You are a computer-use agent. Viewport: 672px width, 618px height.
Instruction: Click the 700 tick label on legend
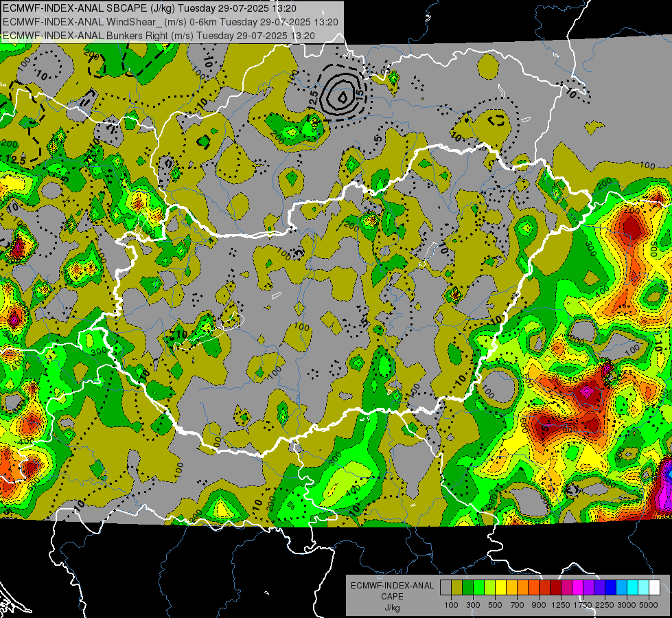coord(518,605)
